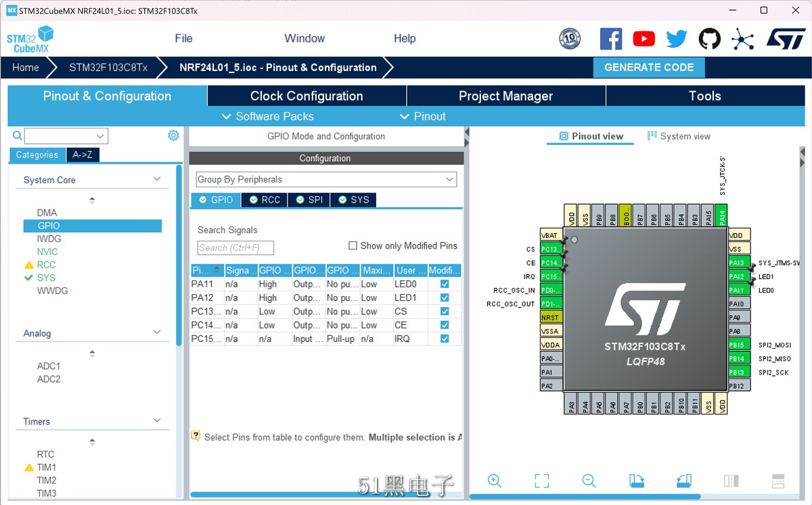Viewport: 812px width, 505px height.
Task: Toggle the Modified checkbox for the IRQ row
Action: tap(445, 339)
